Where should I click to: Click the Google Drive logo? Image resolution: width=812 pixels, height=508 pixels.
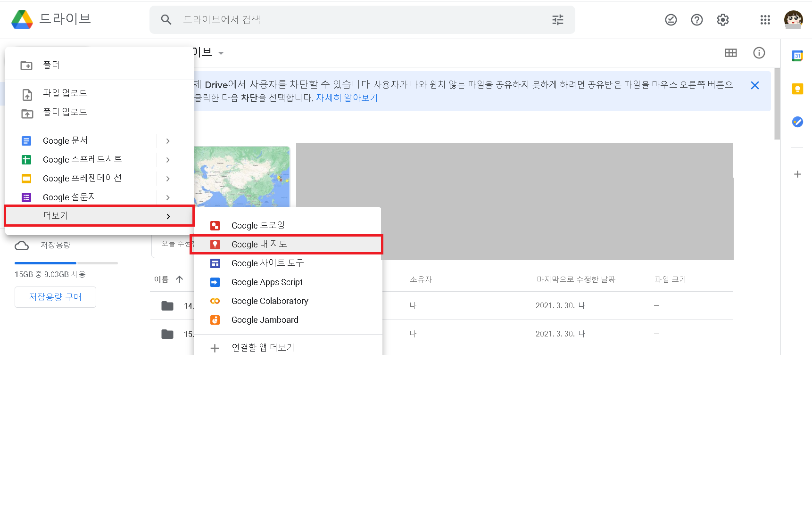(22, 19)
